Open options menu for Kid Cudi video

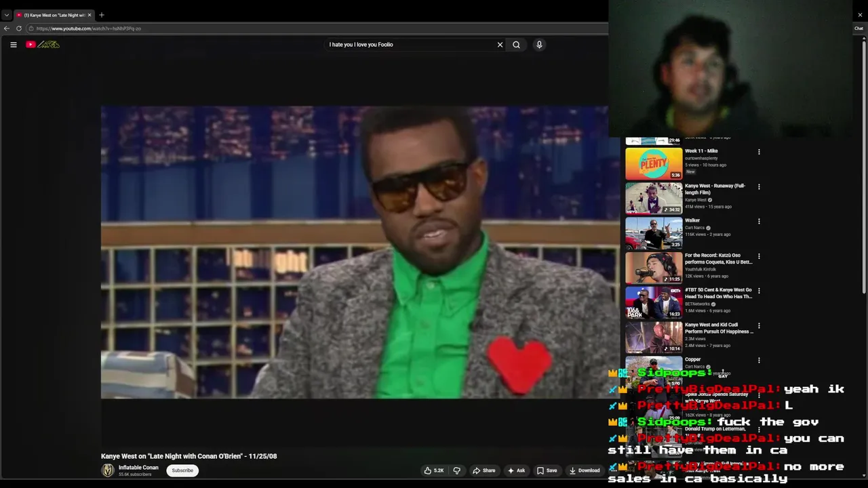(x=759, y=325)
